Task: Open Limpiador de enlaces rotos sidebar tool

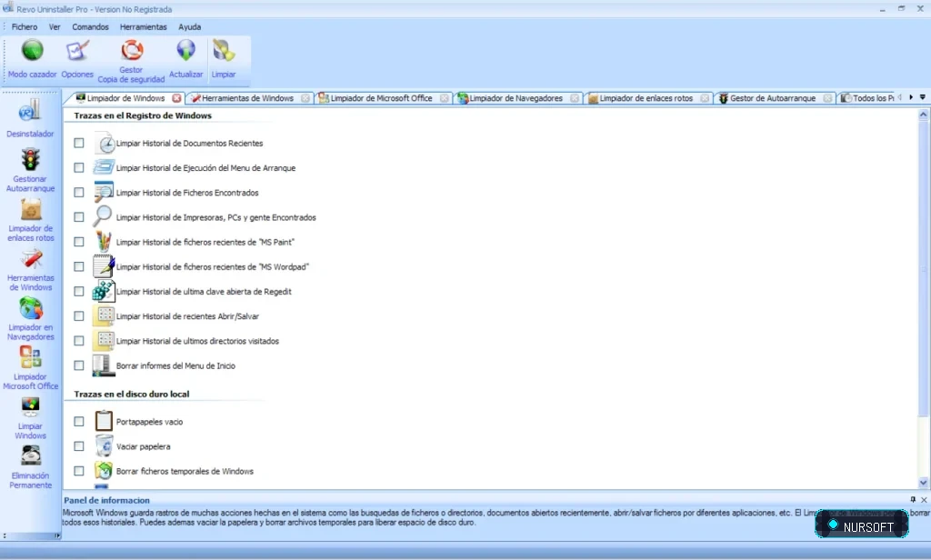Action: coord(30,220)
